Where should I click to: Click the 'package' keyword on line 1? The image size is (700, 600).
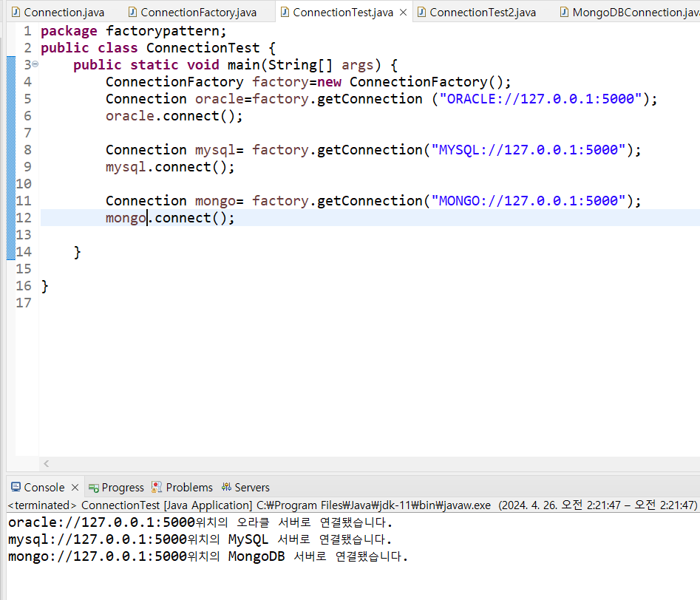(x=69, y=31)
